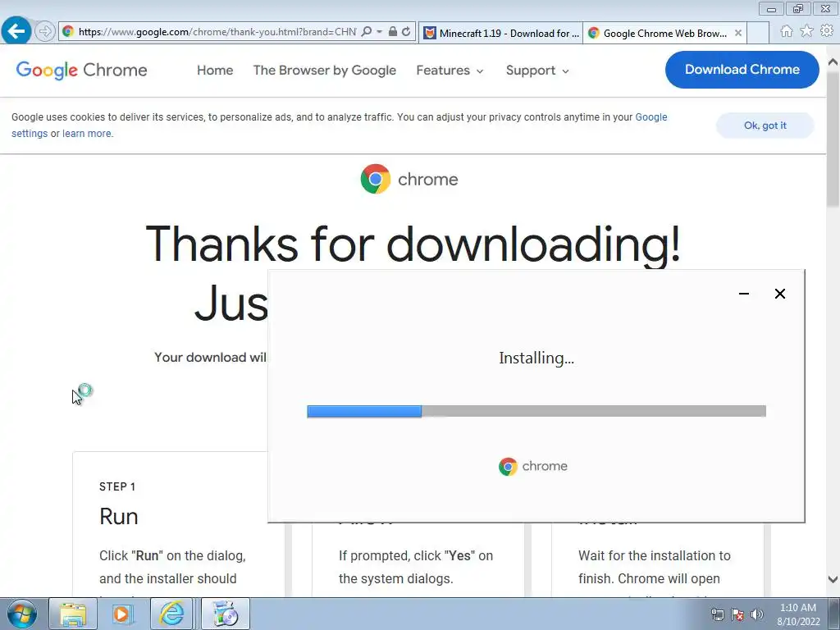
Task: Click the Run heading in step one
Action: point(119,517)
